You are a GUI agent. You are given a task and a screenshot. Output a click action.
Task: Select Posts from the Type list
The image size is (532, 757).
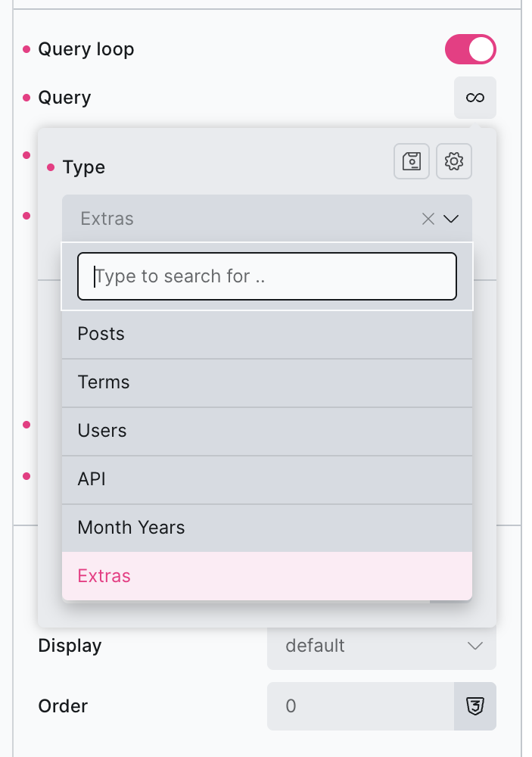click(267, 334)
